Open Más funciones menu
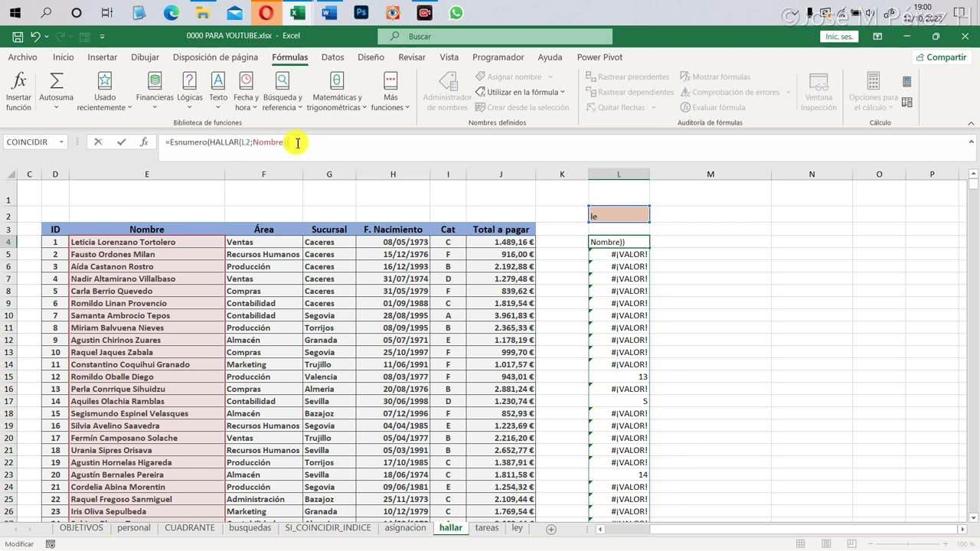This screenshot has height=551, width=980. (x=390, y=92)
